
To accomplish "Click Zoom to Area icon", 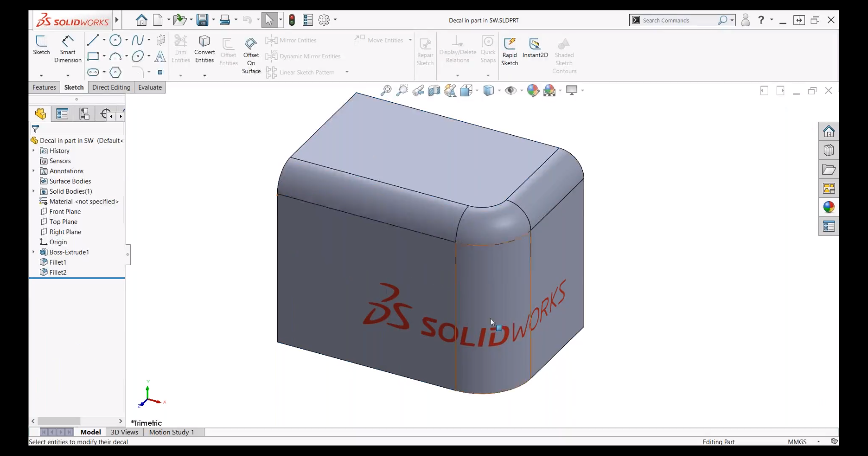I will pos(402,90).
